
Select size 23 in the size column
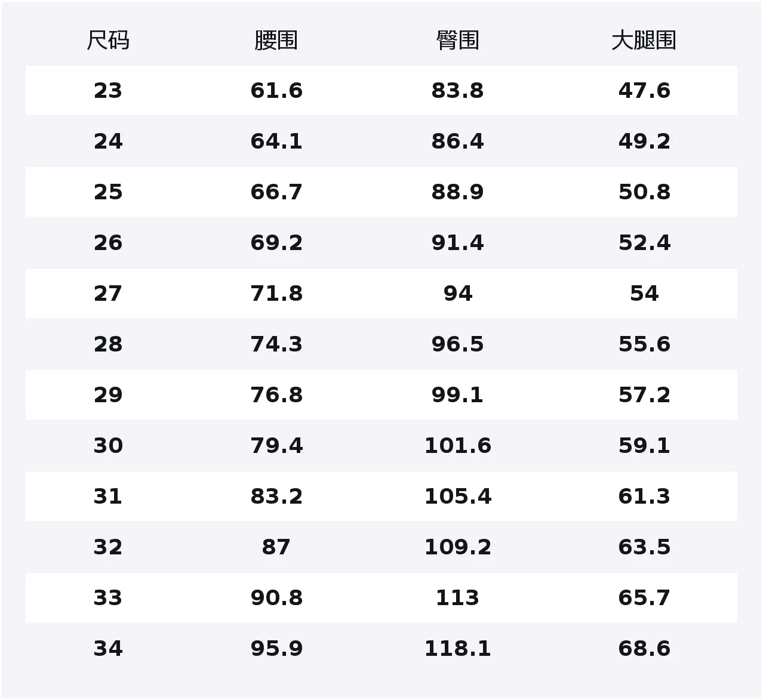[108, 91]
